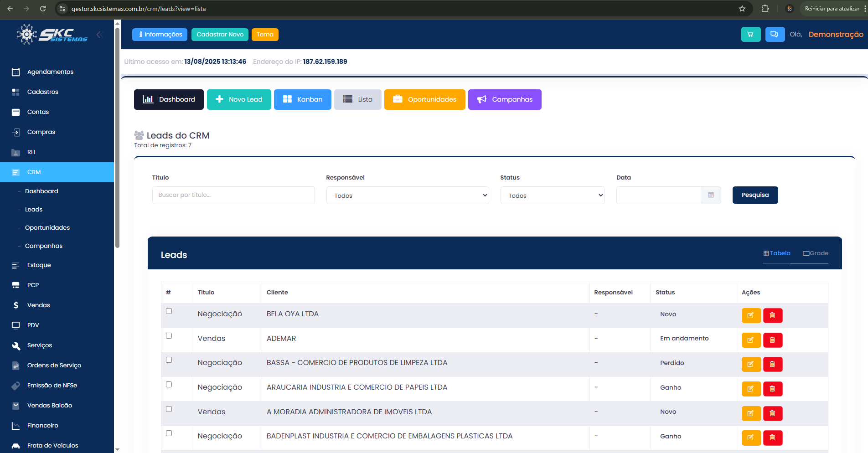868x453 pixels.
Task: Select the checkbox on the ADEMAR row
Action: (169, 336)
